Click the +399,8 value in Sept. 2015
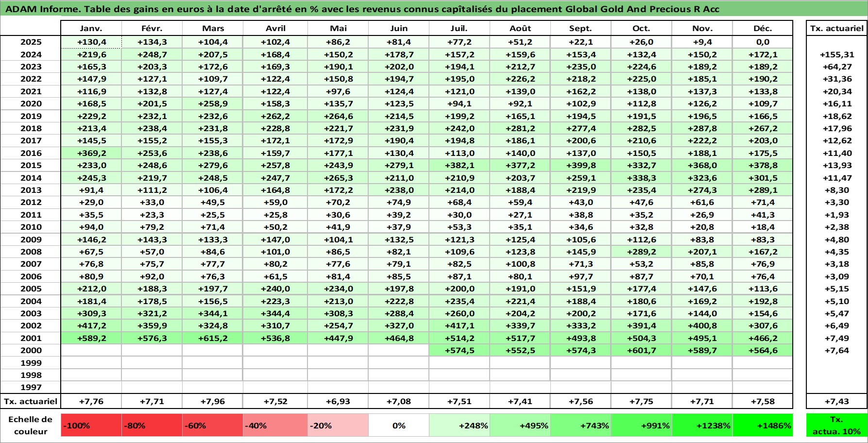Screen dimensions: 868x443 580,165
